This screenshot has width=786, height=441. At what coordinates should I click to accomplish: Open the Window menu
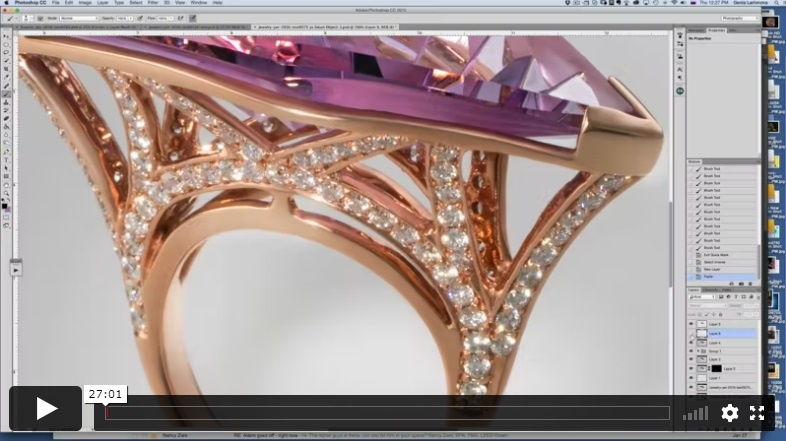coord(199,3)
